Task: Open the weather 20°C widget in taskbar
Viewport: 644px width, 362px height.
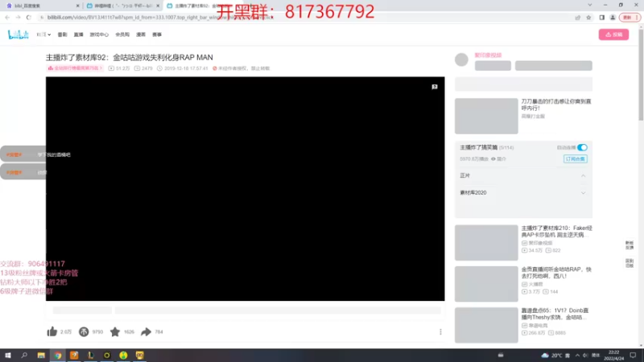Action: tap(551, 356)
